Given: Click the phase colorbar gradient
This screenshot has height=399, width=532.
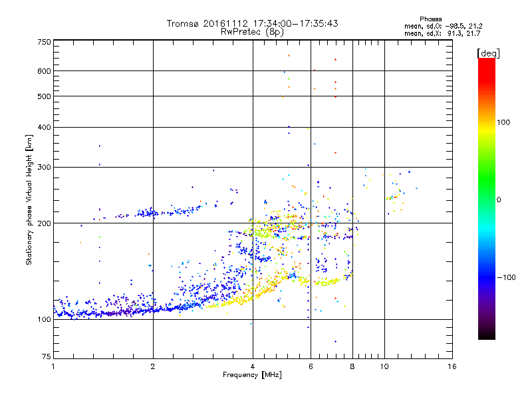Looking at the screenshot, I should [x=487, y=198].
